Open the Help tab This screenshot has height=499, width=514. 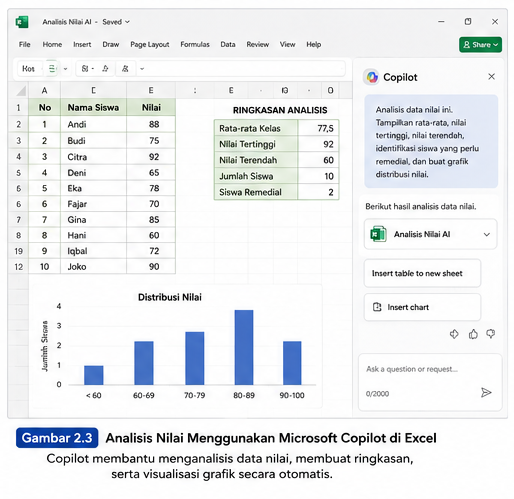click(x=314, y=44)
